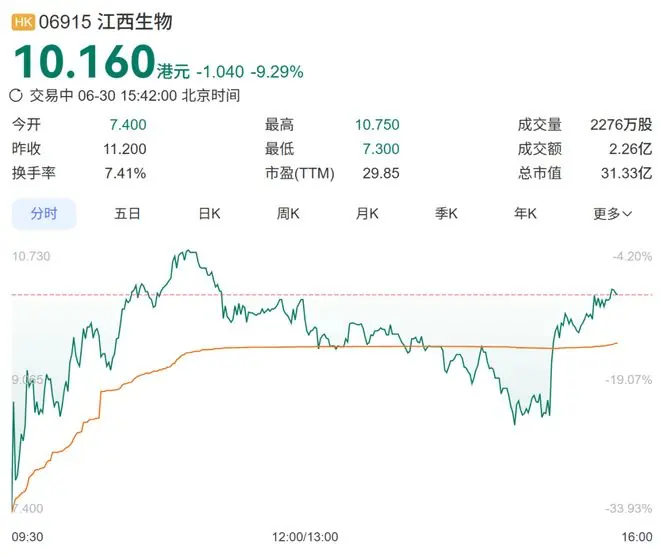The height and width of the screenshot is (556, 660).
Task: Click the price change -9.29% text
Action: (277, 72)
